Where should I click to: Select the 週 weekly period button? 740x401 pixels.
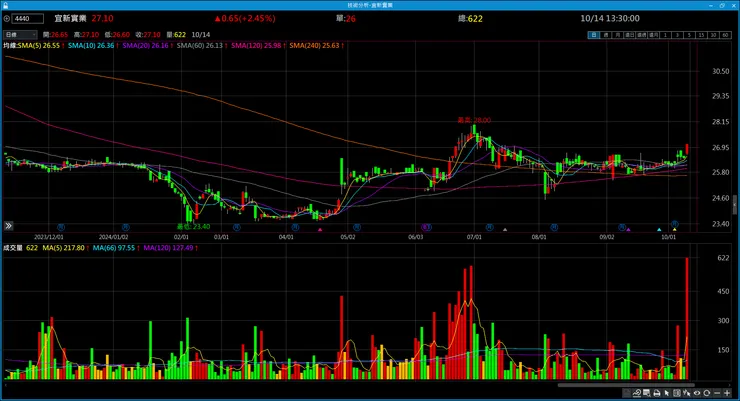click(606, 35)
